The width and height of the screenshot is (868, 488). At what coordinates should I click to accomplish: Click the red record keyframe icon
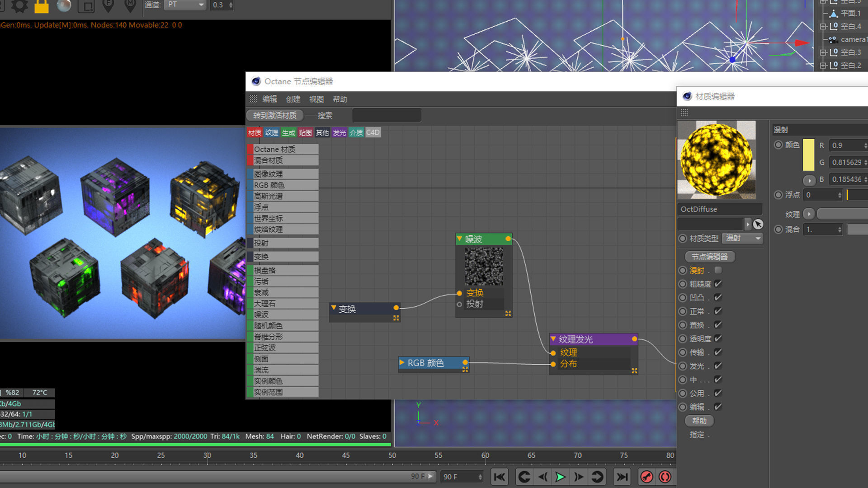[646, 477]
